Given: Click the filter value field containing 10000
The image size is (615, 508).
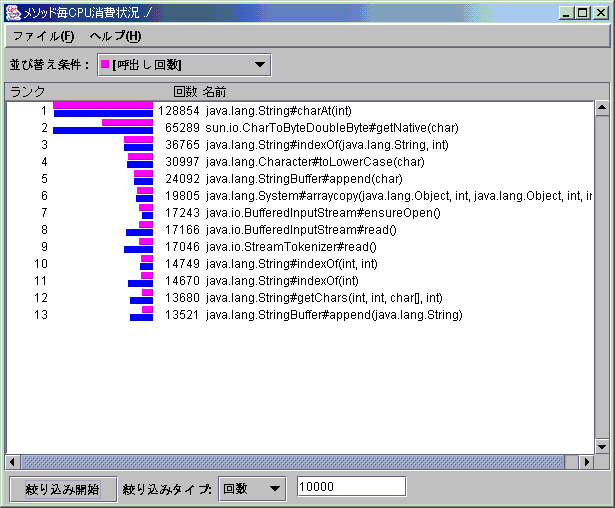Looking at the screenshot, I should tap(351, 487).
